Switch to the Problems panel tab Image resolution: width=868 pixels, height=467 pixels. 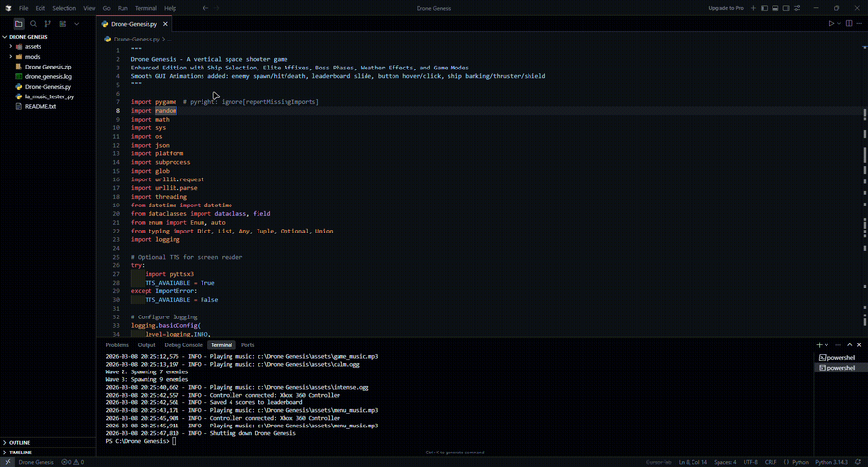click(x=118, y=345)
